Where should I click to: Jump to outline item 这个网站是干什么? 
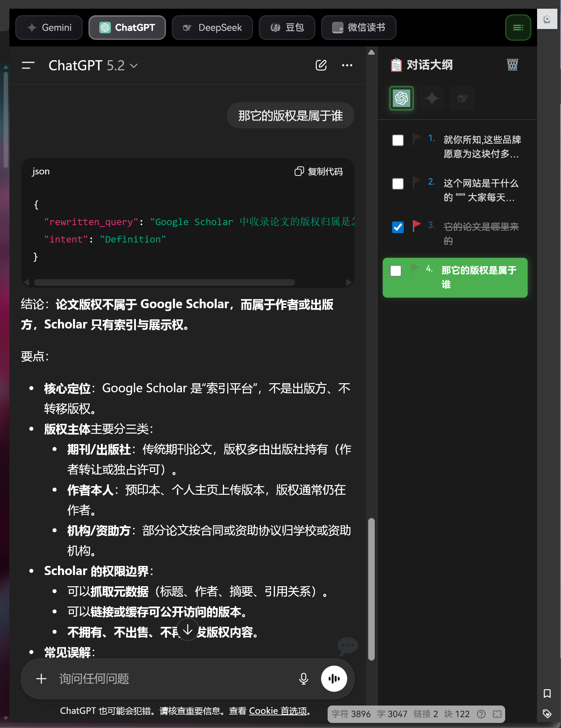tap(481, 190)
